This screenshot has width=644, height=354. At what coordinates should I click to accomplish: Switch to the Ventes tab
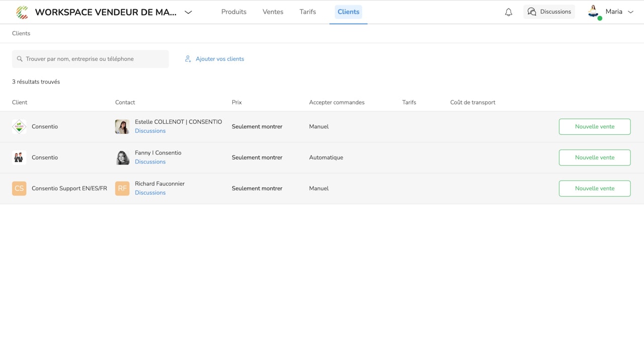coord(273,12)
